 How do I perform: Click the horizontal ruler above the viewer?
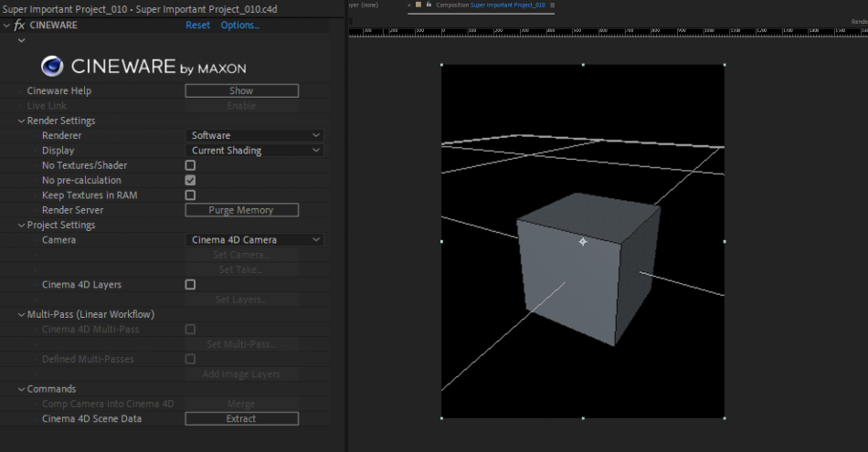click(x=608, y=32)
